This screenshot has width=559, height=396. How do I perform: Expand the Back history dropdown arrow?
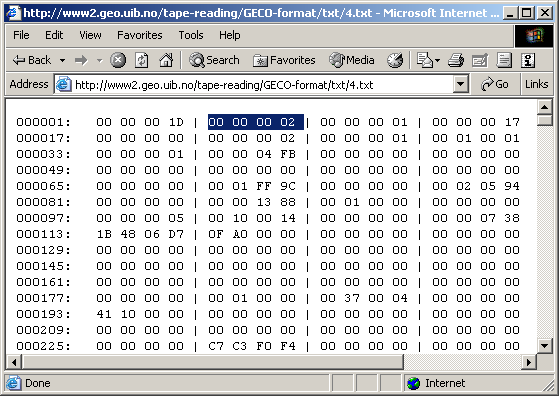point(62,60)
